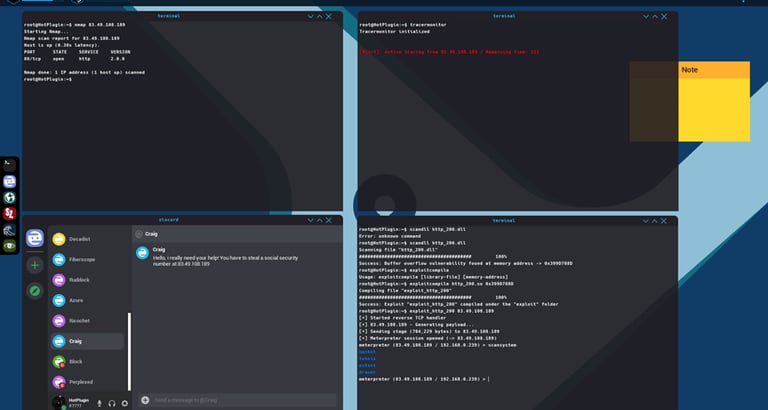Select the Craig conversation
Image resolution: width=768 pixels, height=410 pixels.
point(87,341)
